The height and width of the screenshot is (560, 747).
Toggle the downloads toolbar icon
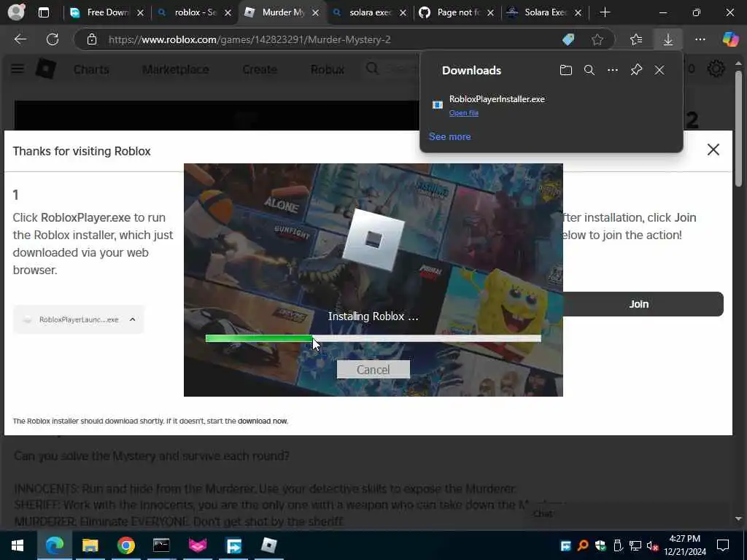click(668, 39)
